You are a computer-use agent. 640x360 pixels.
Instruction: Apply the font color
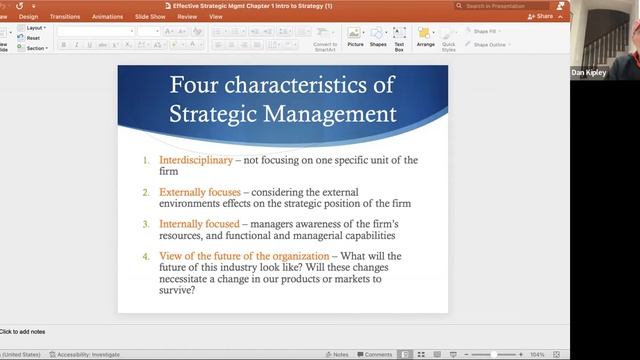click(x=192, y=45)
